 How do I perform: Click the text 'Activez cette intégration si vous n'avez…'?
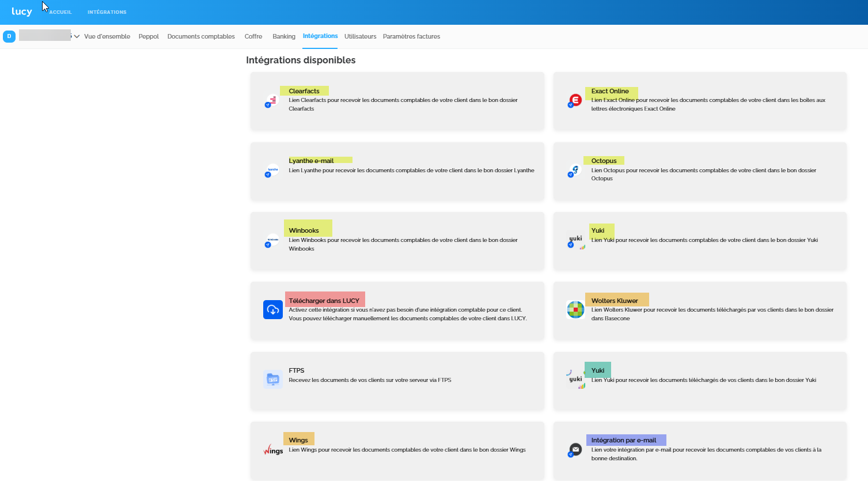[408, 314]
